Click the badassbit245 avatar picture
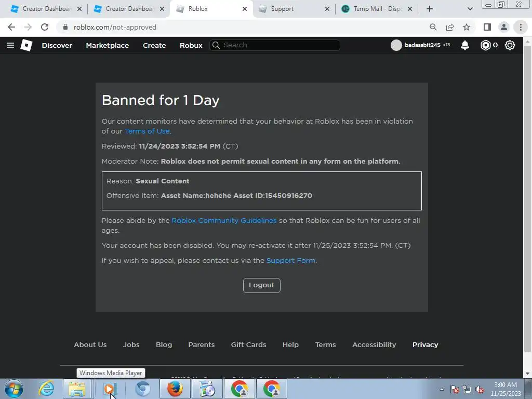This screenshot has width=532, height=399. (x=396, y=45)
